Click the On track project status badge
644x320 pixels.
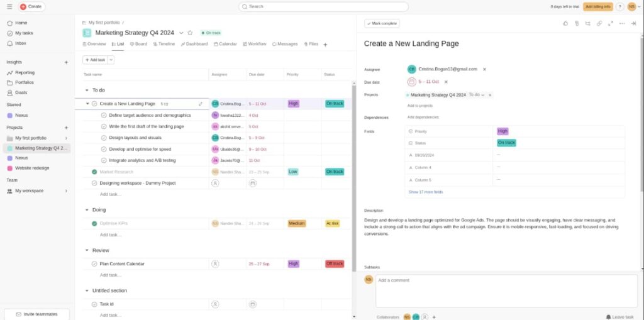211,33
